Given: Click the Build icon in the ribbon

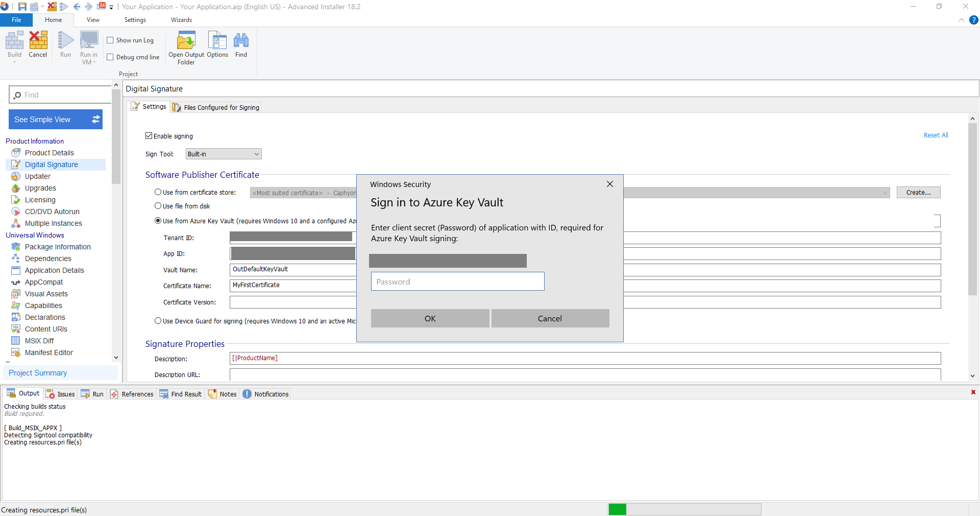Looking at the screenshot, I should pyautogui.click(x=14, y=41).
